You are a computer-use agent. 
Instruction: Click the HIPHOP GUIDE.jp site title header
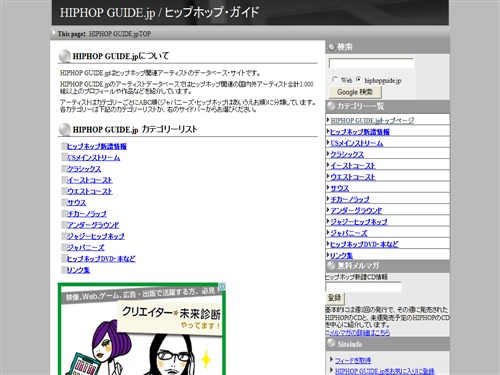(x=159, y=13)
